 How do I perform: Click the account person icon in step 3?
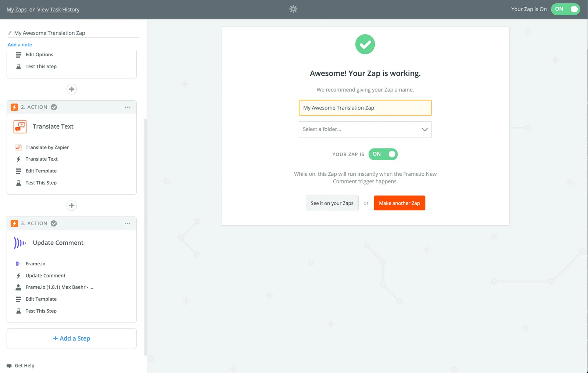coord(18,287)
